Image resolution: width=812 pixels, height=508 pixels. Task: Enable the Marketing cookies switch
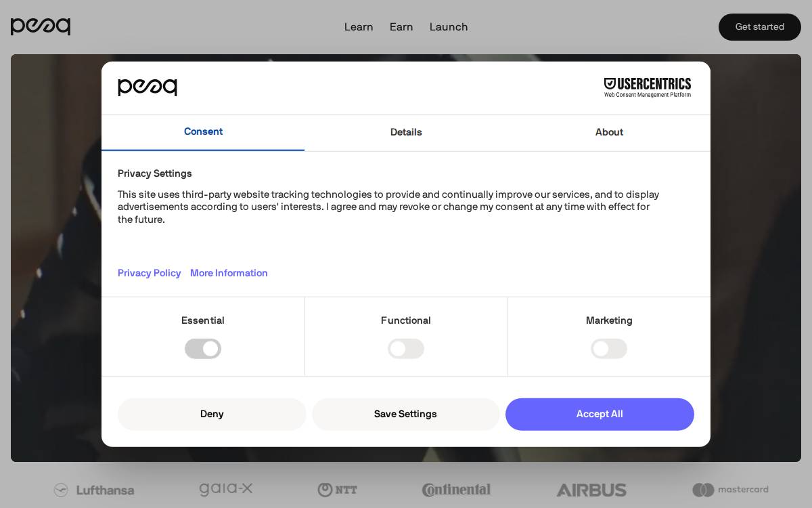click(609, 349)
